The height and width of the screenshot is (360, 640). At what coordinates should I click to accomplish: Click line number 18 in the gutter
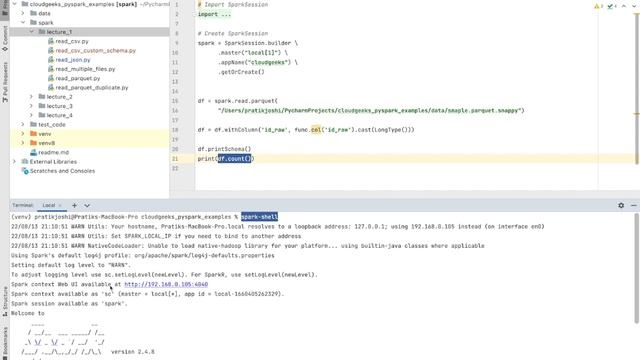click(175, 130)
